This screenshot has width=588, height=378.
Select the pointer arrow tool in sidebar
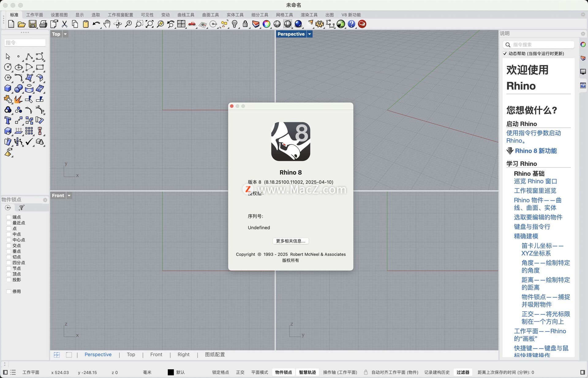pos(8,57)
